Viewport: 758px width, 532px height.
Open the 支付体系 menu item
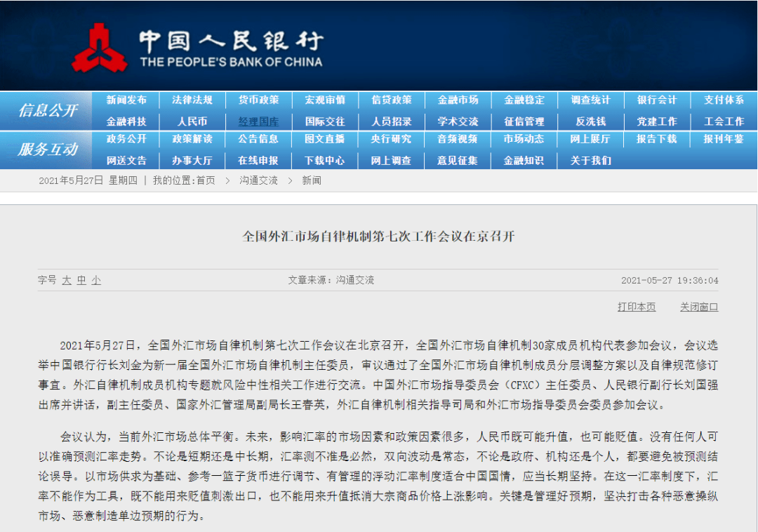tap(724, 100)
